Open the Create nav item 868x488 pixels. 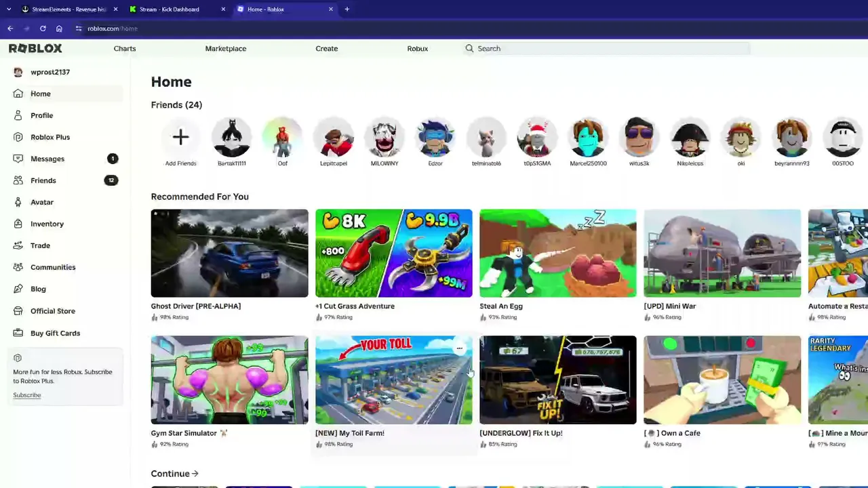coord(326,48)
